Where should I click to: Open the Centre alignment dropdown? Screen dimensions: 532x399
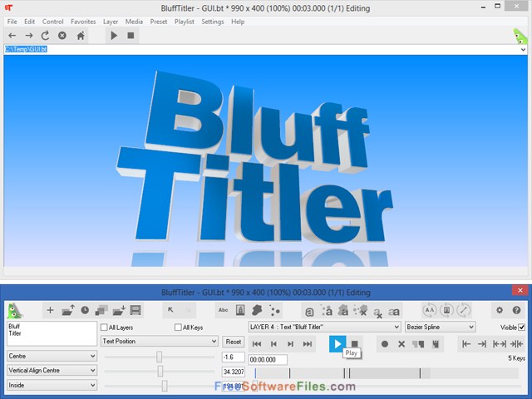tap(52, 356)
